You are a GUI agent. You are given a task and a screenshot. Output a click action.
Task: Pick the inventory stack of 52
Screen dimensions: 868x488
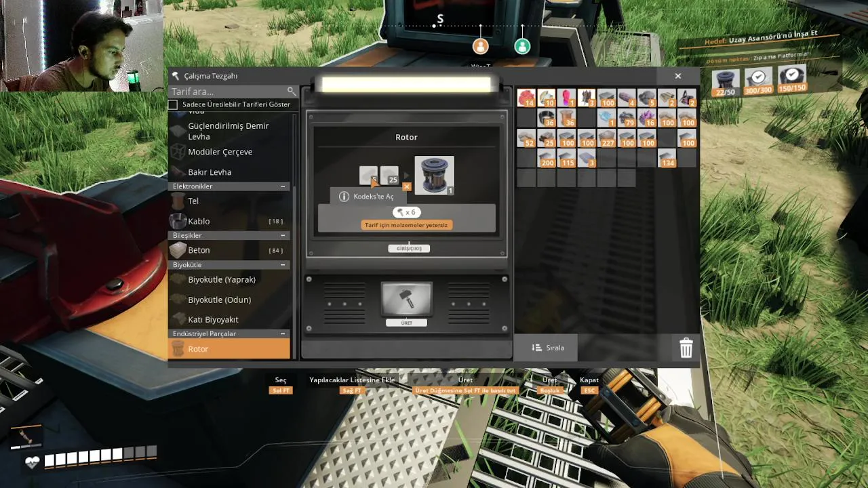[526, 138]
